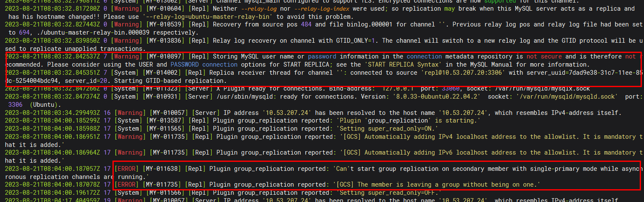Viewport: 644px width, 202px height.
Task: Select timestamp 2023-08-21T08:04:00.186964Z
Action: tap(51, 152)
